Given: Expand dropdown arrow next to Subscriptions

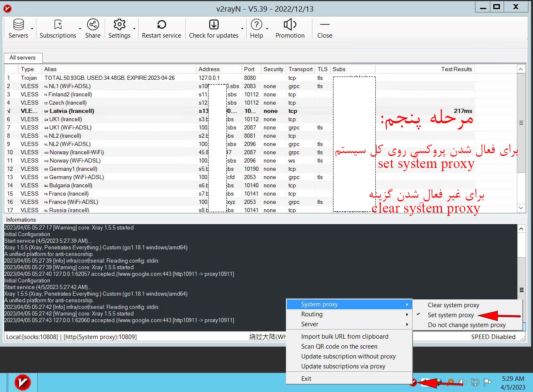Looking at the screenshot, I should [x=80, y=29].
